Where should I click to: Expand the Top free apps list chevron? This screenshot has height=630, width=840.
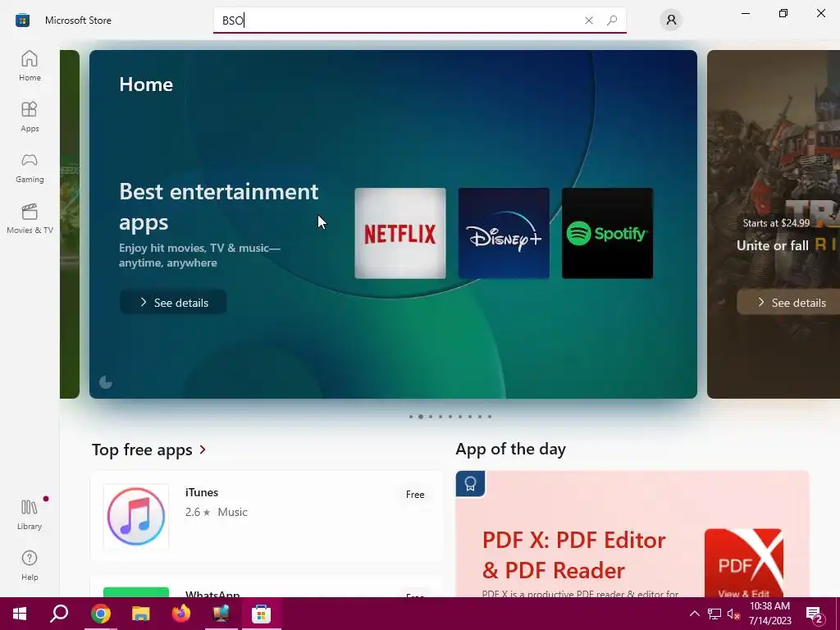point(203,450)
